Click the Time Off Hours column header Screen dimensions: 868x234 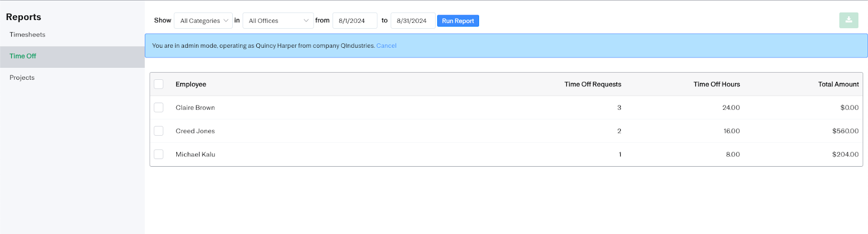[x=717, y=84]
